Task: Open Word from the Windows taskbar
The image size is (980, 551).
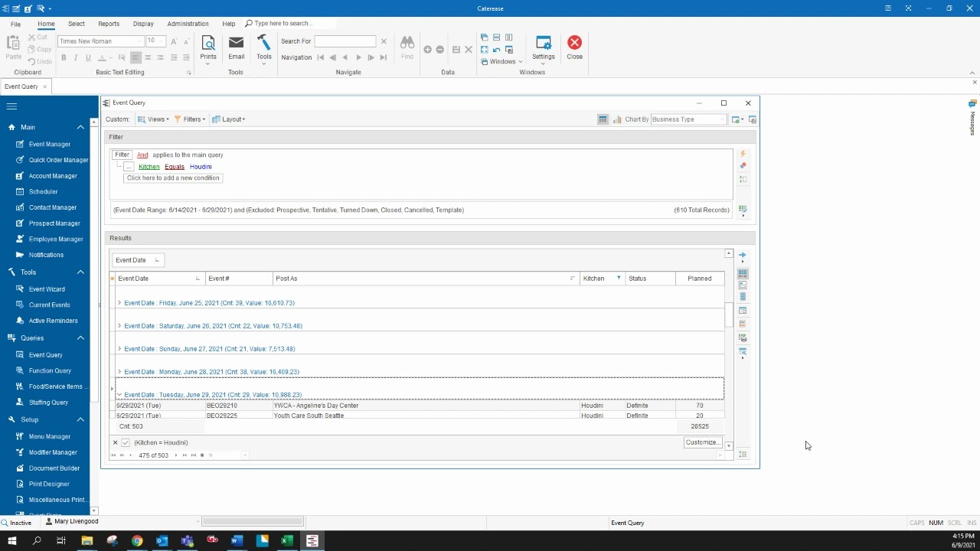Action: 237,541
